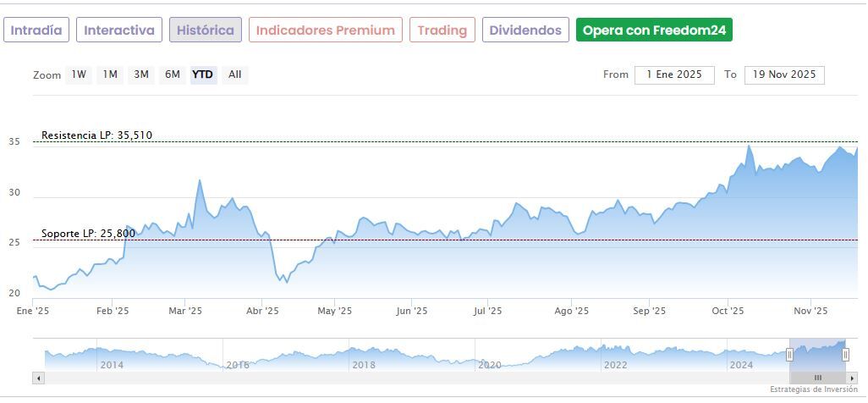868x403 pixels.
Task: Click the Opera con Freedom24 button
Action: [x=654, y=30]
